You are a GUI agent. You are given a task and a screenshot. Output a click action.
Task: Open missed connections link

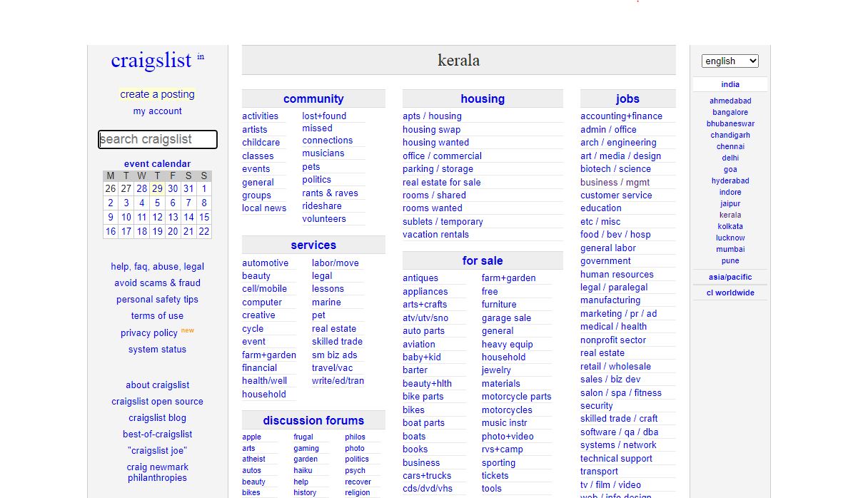pos(327,134)
